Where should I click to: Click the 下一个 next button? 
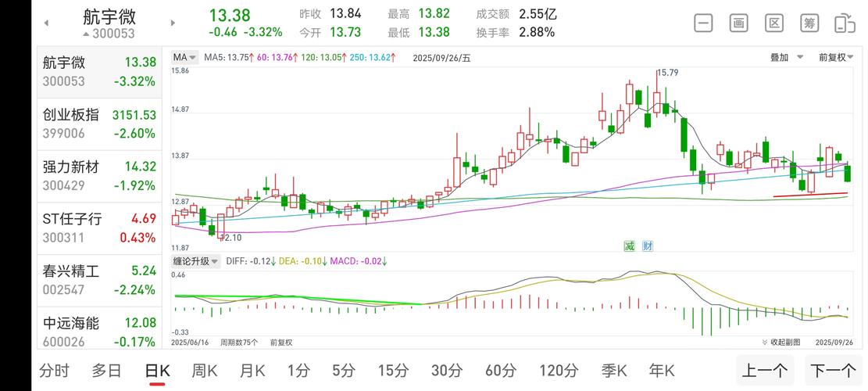point(833,371)
